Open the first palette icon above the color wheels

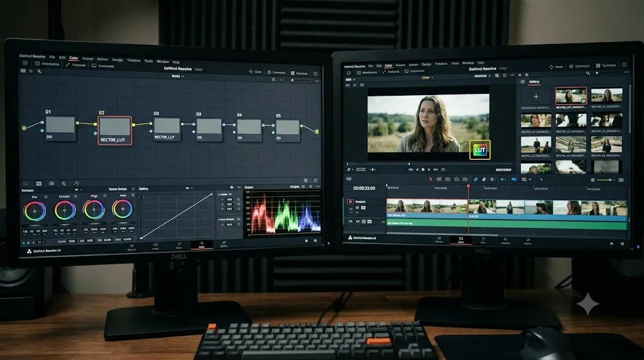(26, 183)
